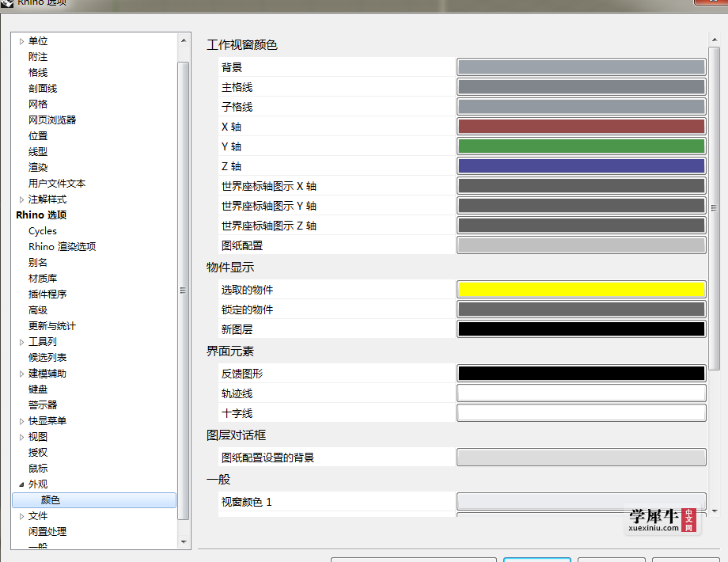Click the yellow 选取的物件 color swatch
This screenshot has height=562, width=728.
(x=582, y=290)
